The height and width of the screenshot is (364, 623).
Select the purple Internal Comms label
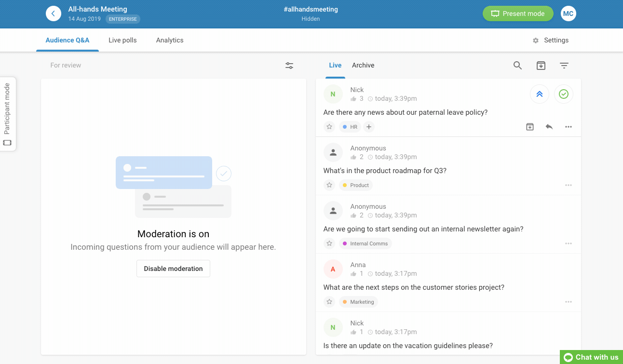[x=365, y=243]
